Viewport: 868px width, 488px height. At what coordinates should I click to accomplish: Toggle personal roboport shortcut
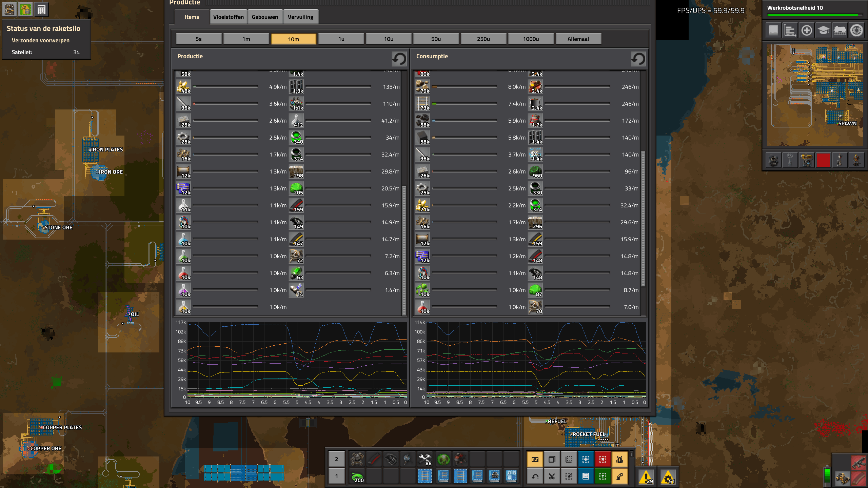click(620, 460)
